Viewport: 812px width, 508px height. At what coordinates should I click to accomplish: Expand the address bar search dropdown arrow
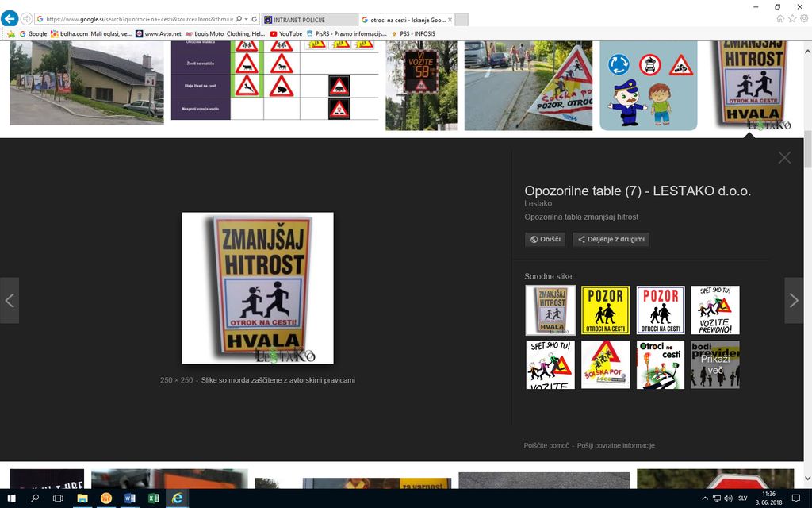coord(247,18)
